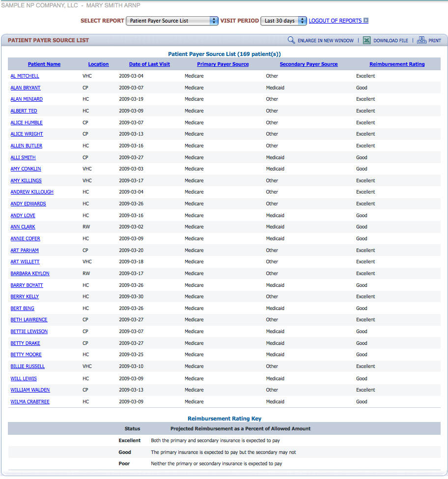448x479 pixels.
Task: Open patient BARBARA KEYLON
Action: click(30, 274)
